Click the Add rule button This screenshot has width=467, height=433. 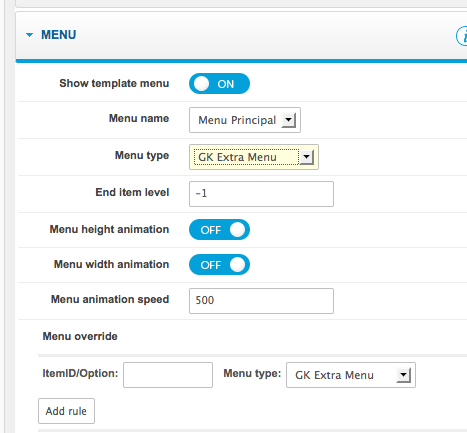pos(66,411)
